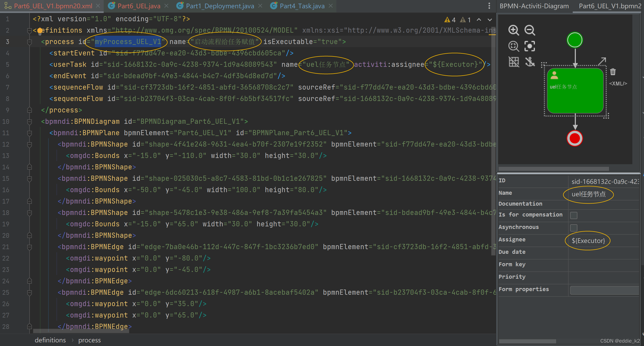The width and height of the screenshot is (644, 346).
Task: Click the fit-to-center diagram icon
Action: [530, 46]
